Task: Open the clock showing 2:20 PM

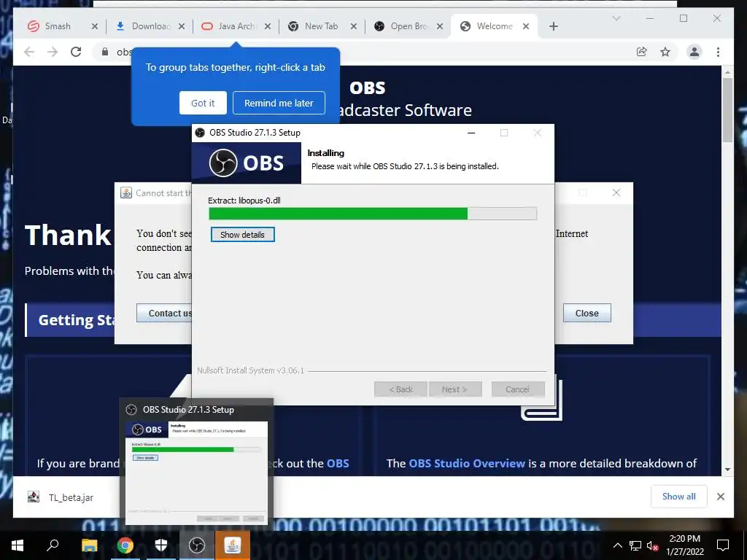Action: pos(684,545)
